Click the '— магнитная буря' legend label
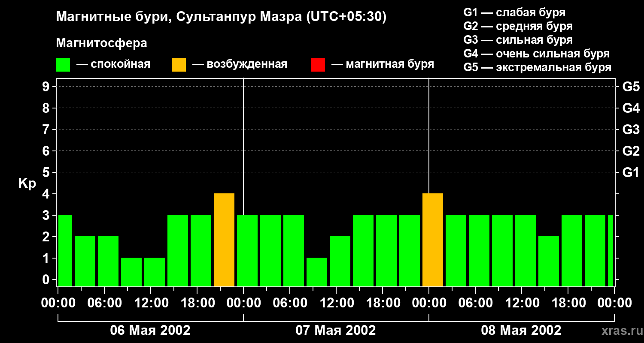This screenshot has height=343, width=644. coord(383,65)
